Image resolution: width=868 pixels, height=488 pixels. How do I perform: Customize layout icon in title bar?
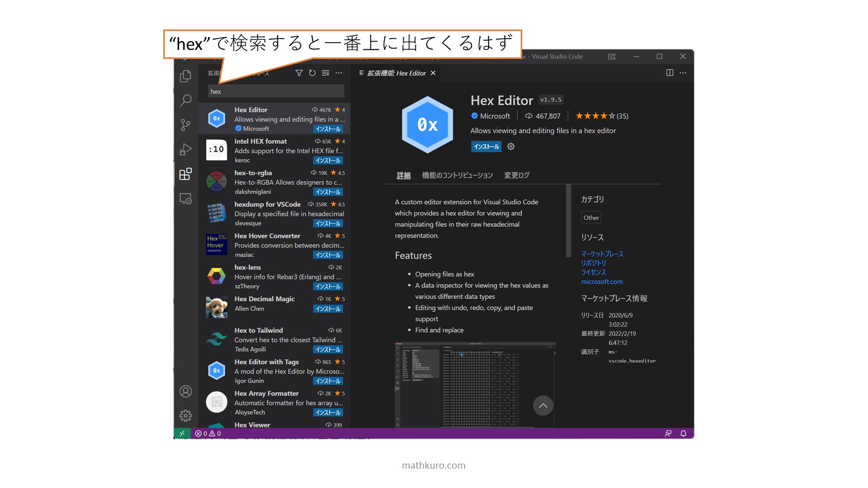pos(612,56)
